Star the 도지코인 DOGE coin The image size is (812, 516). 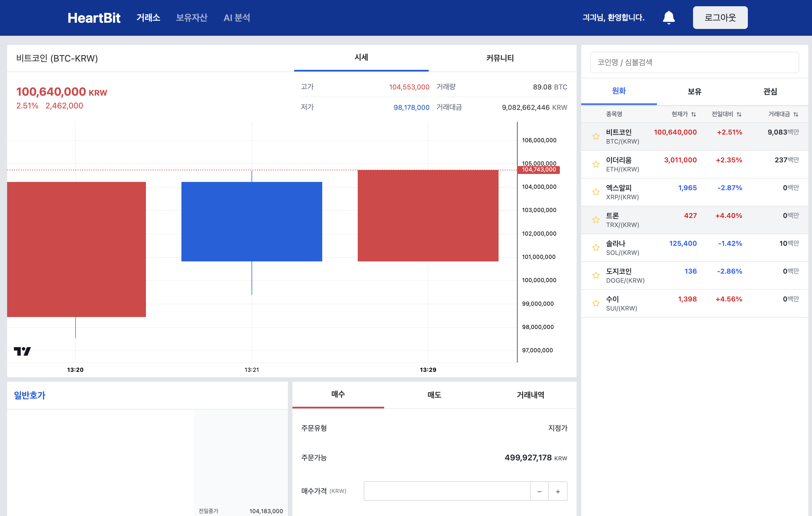pos(595,275)
